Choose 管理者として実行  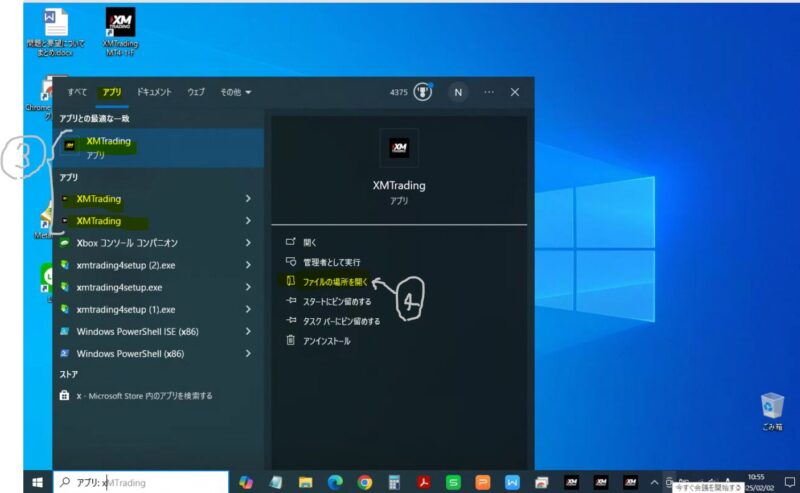332,262
